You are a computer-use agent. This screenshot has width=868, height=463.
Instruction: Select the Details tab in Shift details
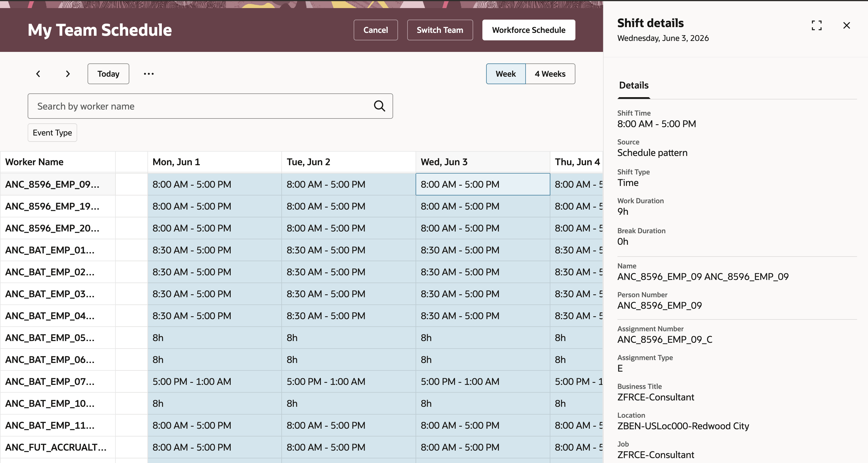(x=634, y=85)
